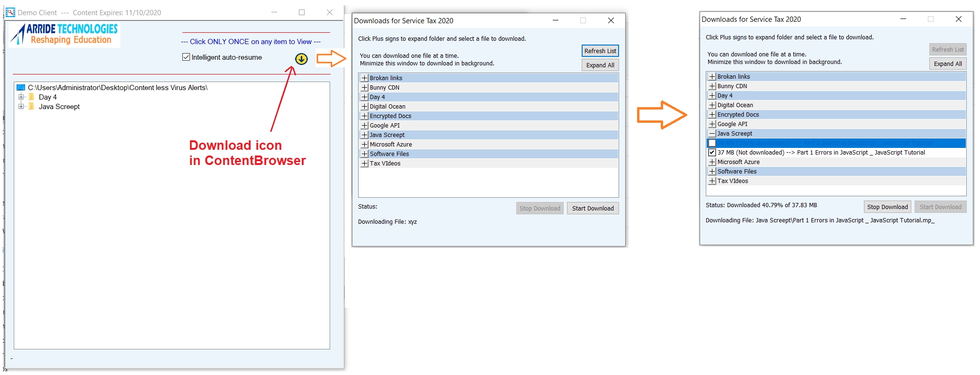Check the box on the highlighted blue file row

tap(712, 143)
